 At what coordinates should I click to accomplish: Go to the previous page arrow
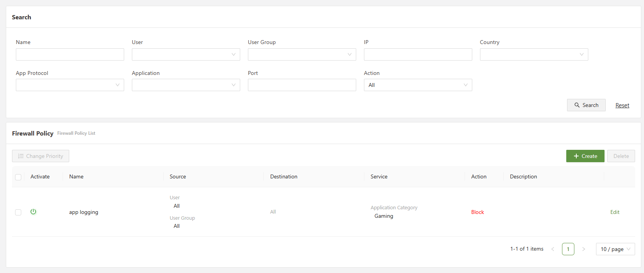coord(553,249)
